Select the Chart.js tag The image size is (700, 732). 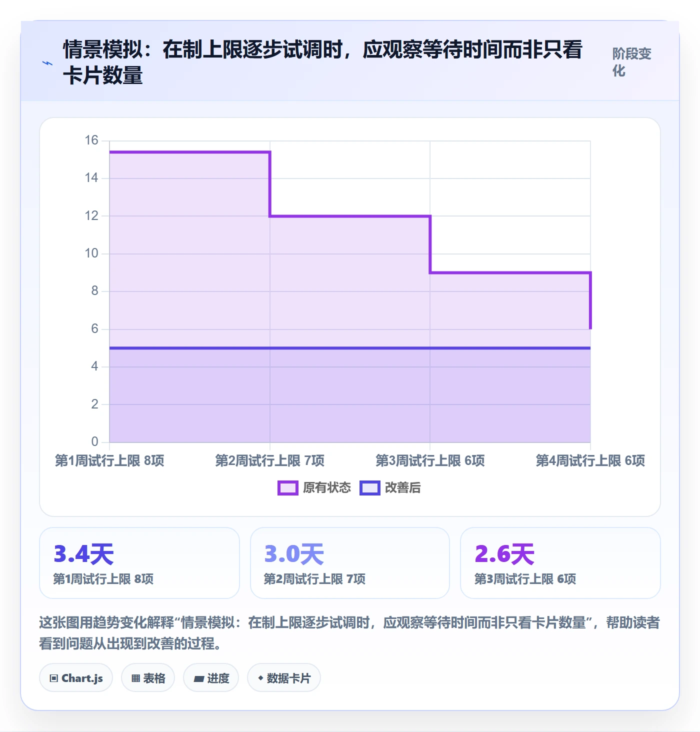click(x=76, y=678)
